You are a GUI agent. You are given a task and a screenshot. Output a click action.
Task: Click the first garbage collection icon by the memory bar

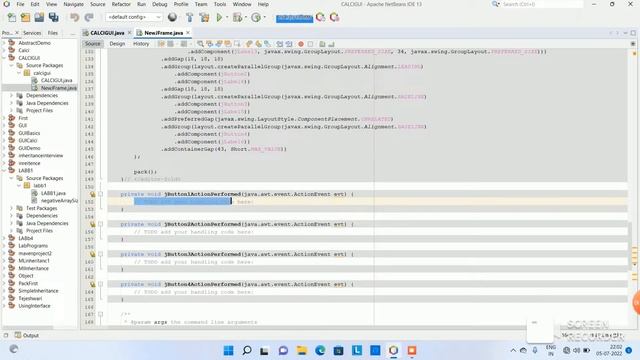click(321, 17)
